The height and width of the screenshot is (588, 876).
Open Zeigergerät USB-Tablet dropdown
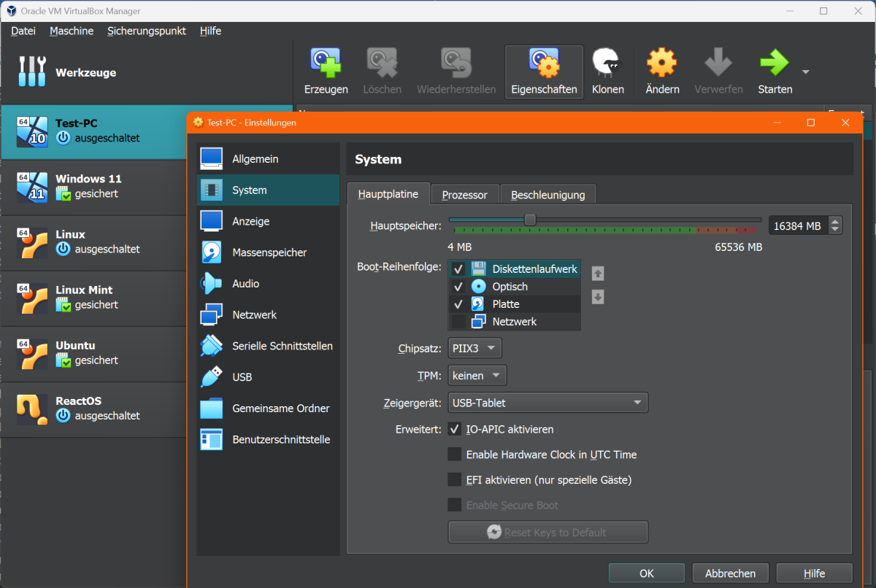[548, 403]
